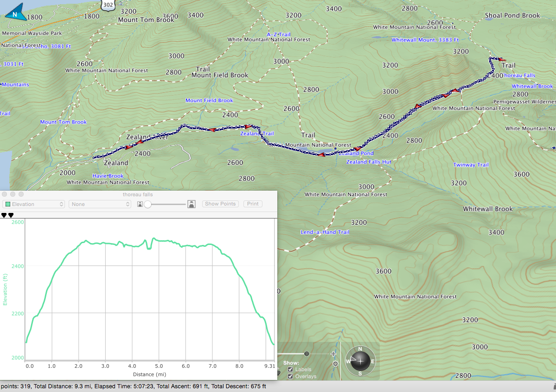
Task: Select track direction arrow near Thoreau Falls
Action: pyautogui.click(x=501, y=59)
